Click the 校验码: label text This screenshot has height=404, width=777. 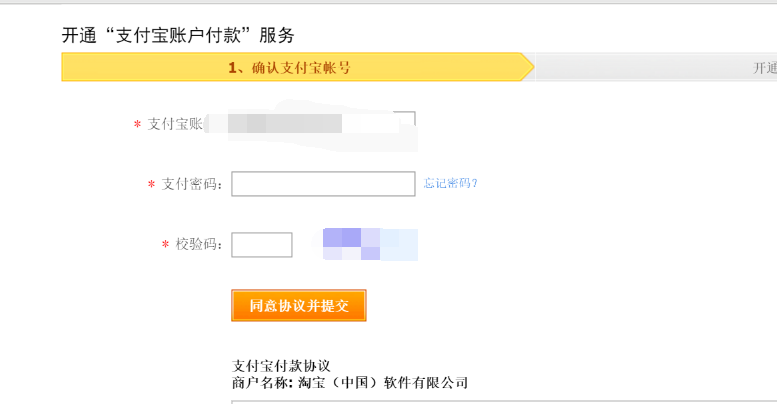[x=200, y=245]
